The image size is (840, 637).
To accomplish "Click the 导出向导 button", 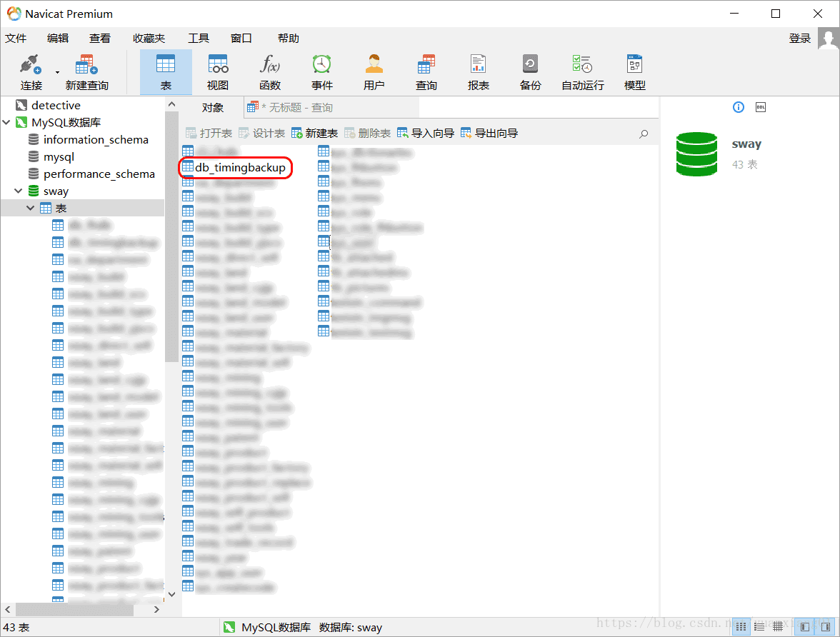I will tap(489, 134).
